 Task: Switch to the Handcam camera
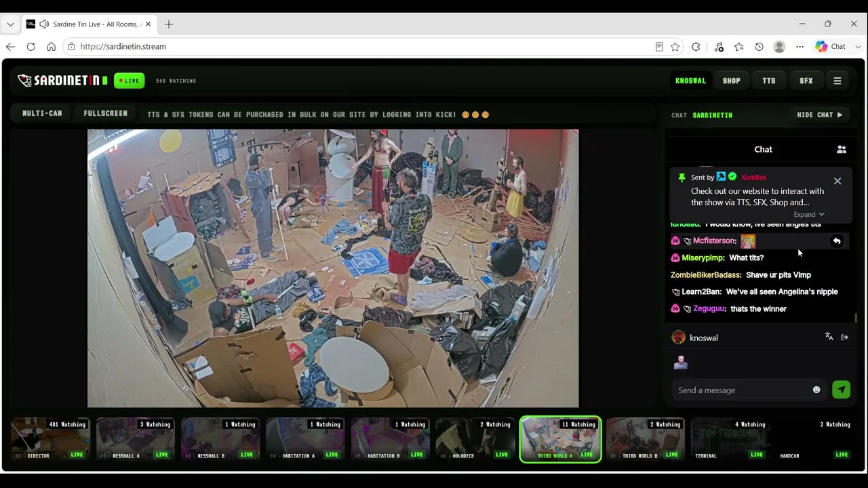click(815, 439)
